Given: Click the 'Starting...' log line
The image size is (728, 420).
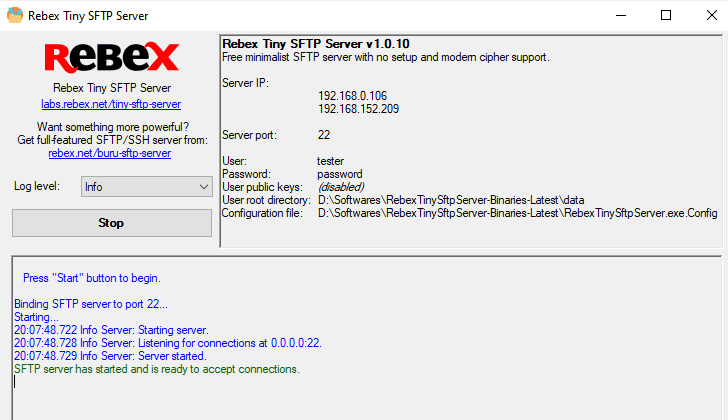Looking at the screenshot, I should [36, 317].
